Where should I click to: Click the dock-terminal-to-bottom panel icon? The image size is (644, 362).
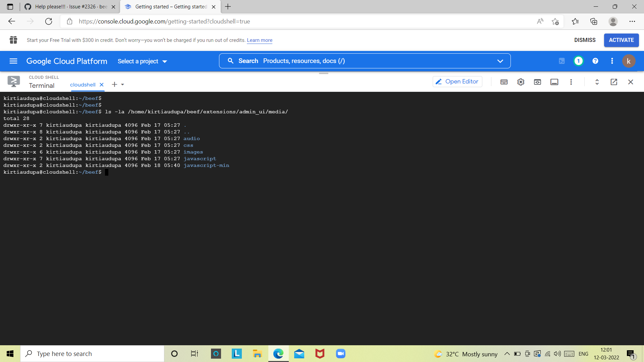[x=554, y=82]
